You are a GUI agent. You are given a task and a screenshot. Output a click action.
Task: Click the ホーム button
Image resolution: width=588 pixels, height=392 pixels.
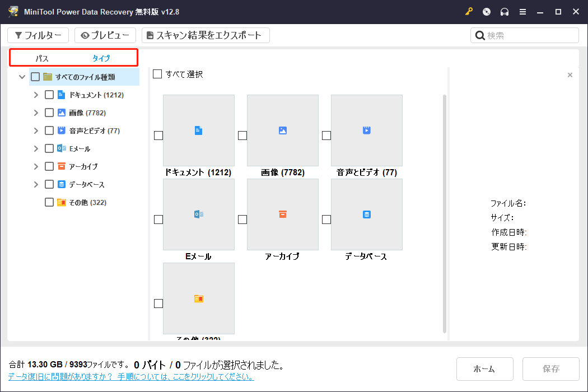tap(484, 368)
